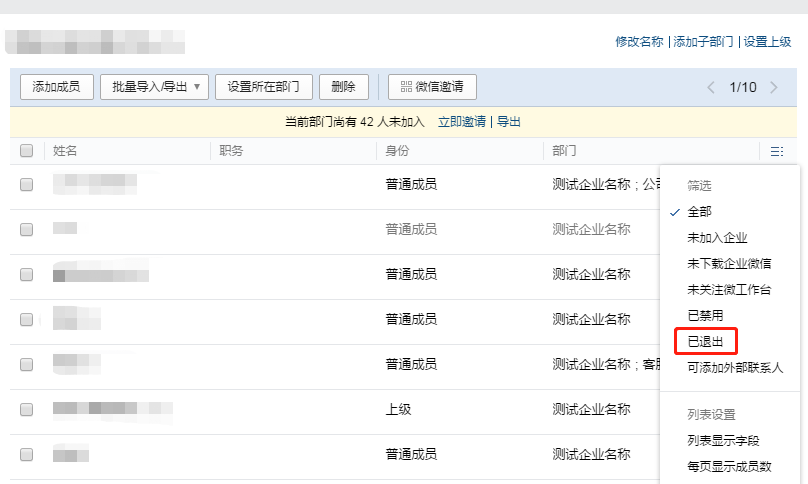This screenshot has width=808, height=484.
Task: Open 列表显示字段 list setting
Action: [723, 440]
